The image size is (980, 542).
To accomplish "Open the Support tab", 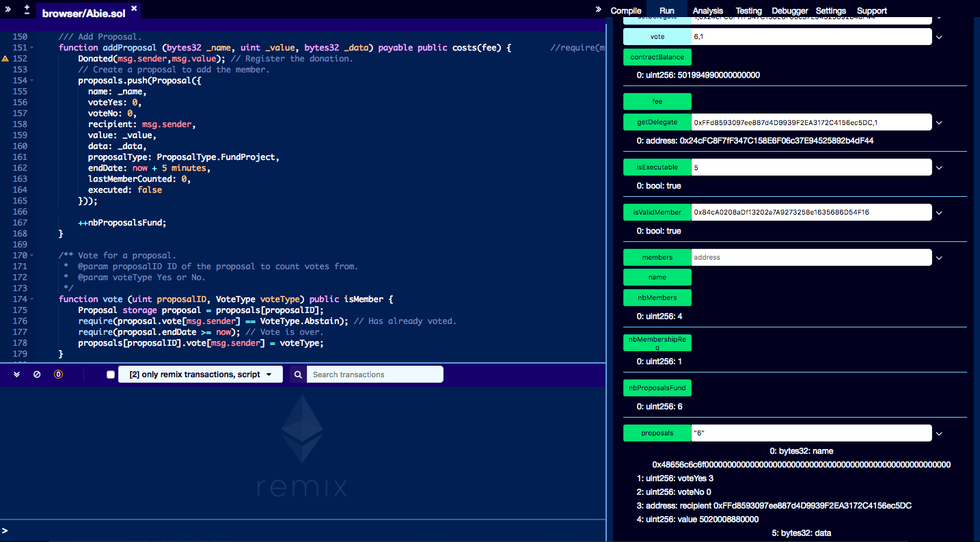I will coord(871,10).
